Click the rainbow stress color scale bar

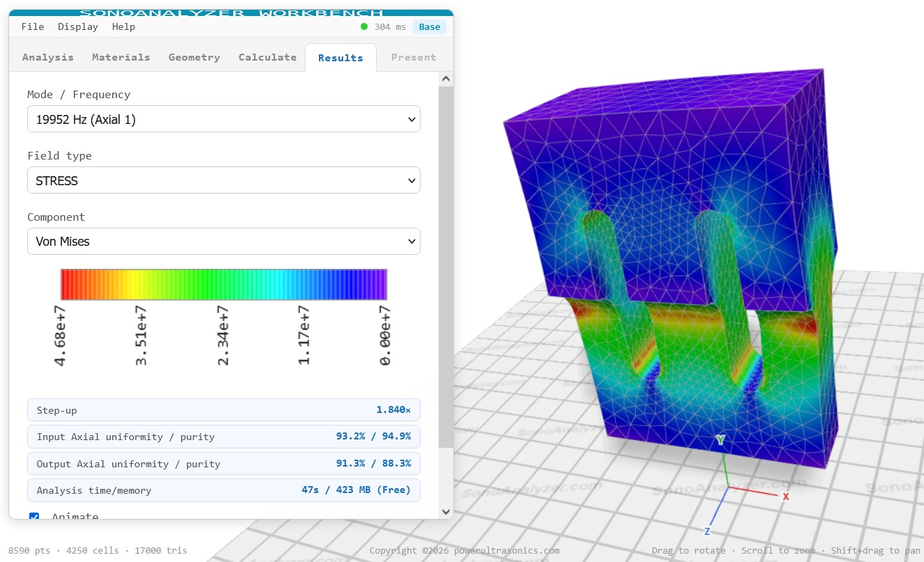click(224, 284)
